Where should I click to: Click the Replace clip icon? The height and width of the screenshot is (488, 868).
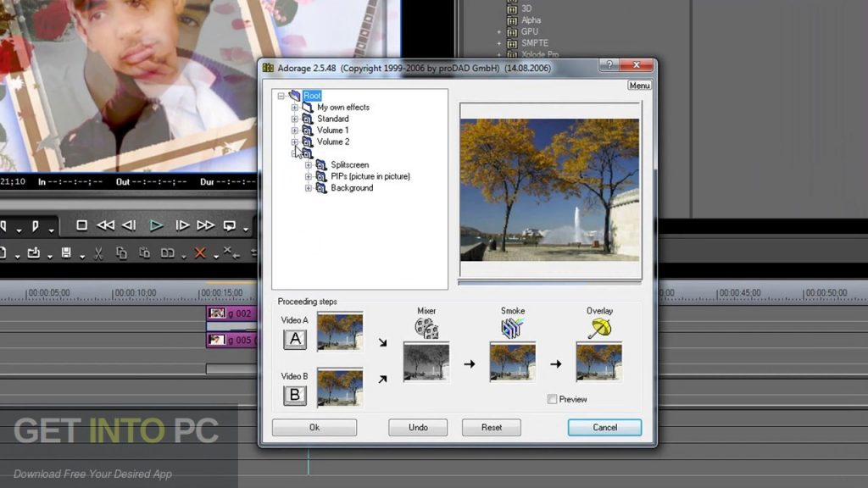[x=167, y=253]
